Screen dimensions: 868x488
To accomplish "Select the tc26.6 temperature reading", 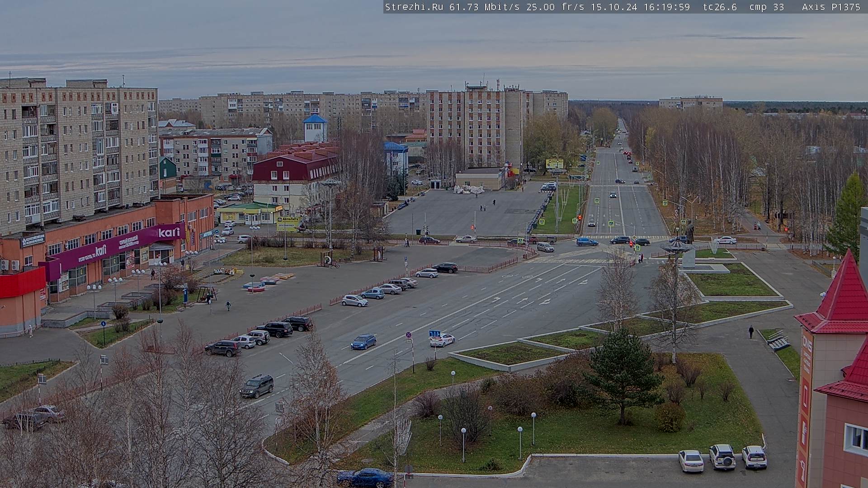I will (x=720, y=7).
